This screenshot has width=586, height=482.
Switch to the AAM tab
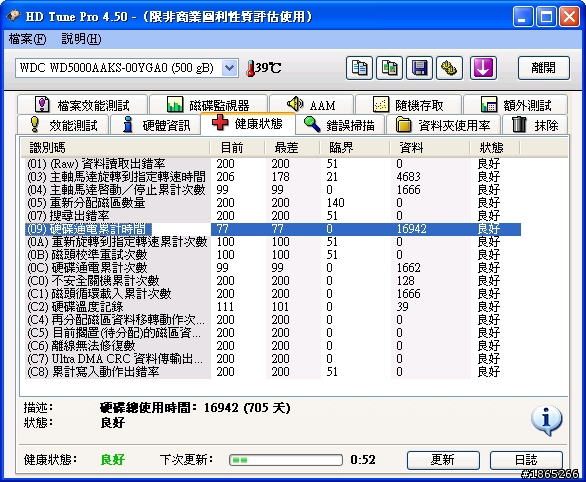(x=311, y=105)
